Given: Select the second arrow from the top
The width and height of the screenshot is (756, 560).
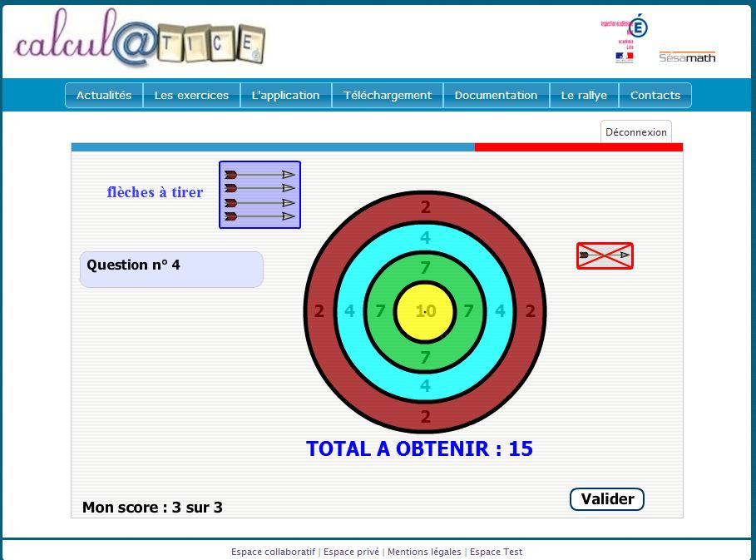Looking at the screenshot, I should click(x=259, y=188).
